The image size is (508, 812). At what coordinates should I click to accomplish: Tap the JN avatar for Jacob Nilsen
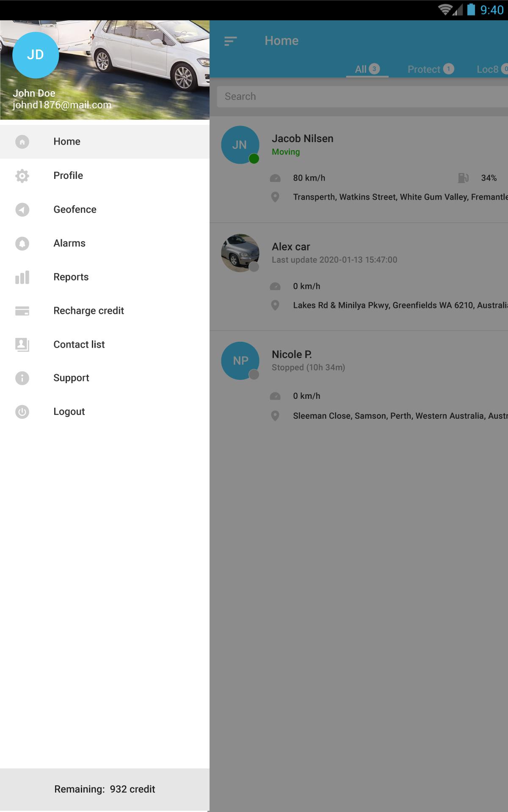(240, 145)
